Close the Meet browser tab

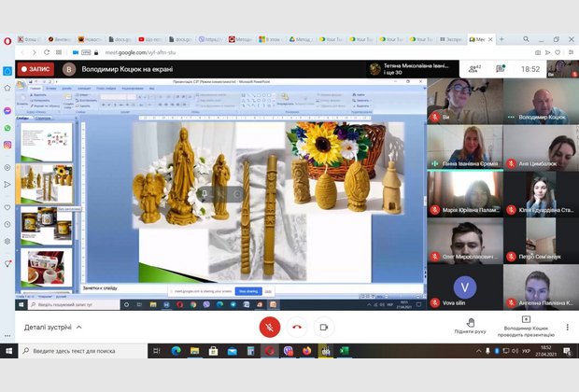(490, 39)
